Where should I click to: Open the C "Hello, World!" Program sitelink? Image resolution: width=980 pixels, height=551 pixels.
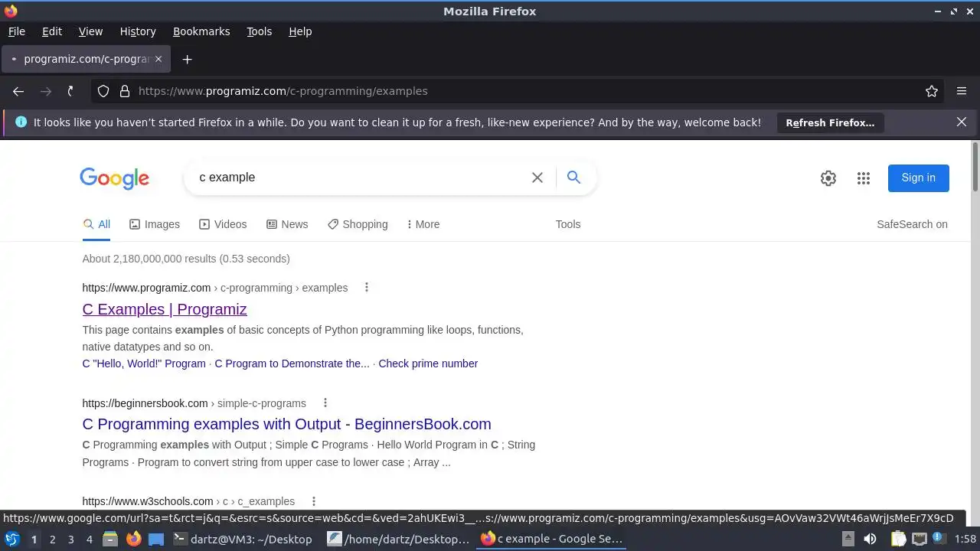[x=144, y=364]
